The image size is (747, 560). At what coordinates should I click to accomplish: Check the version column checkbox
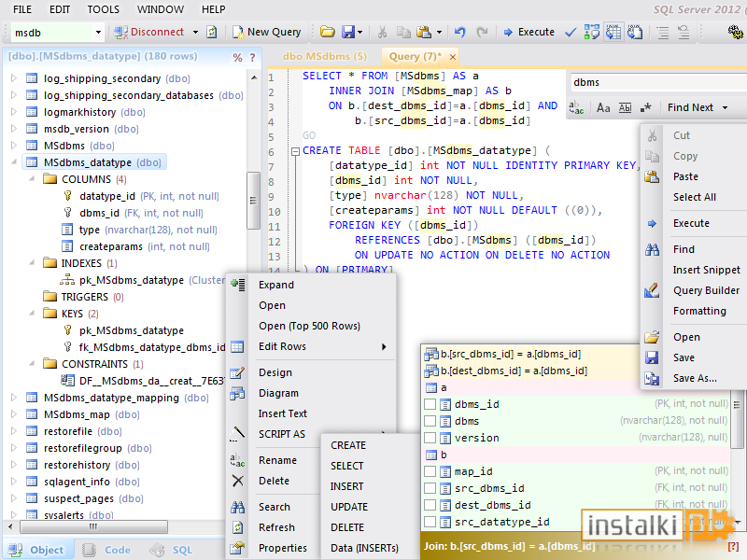[430, 438]
